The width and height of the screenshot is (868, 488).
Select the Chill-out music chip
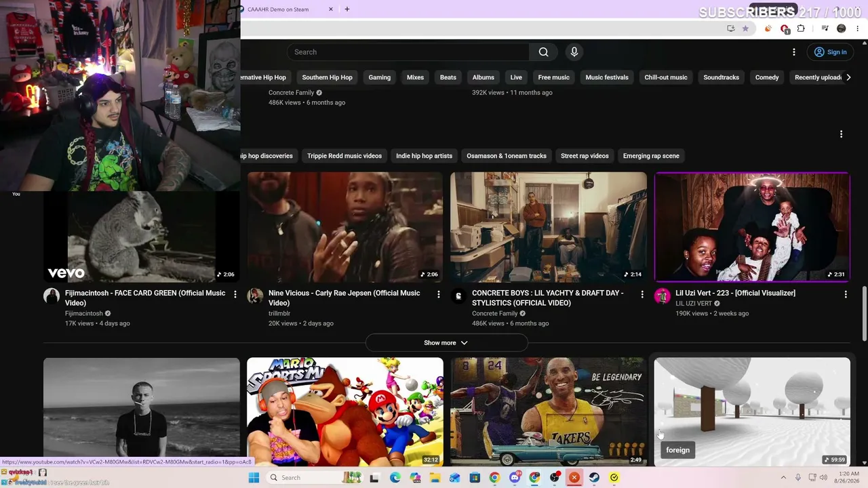tap(666, 77)
